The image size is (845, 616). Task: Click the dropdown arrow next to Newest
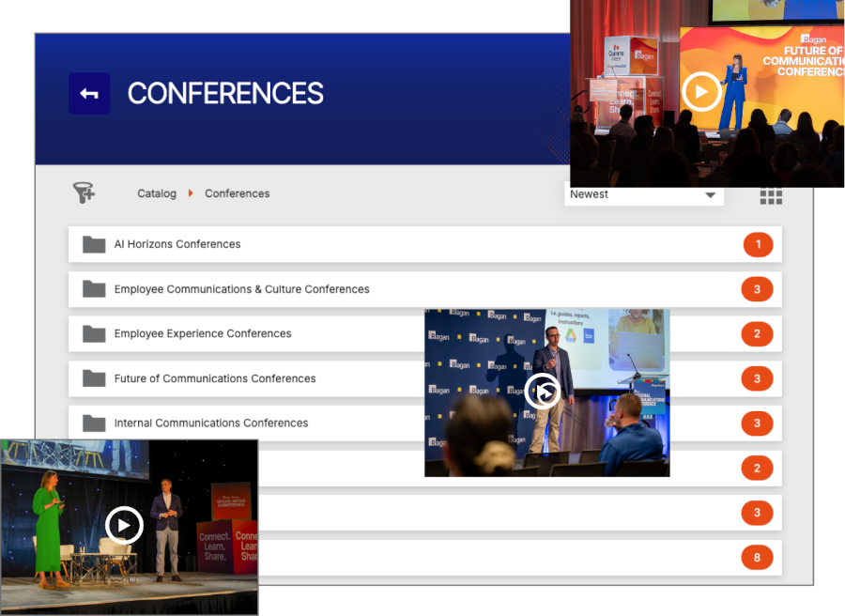pyautogui.click(x=710, y=195)
